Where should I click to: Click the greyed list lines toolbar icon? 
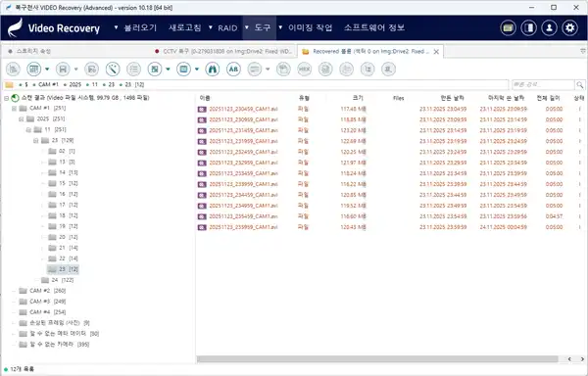coord(133,69)
